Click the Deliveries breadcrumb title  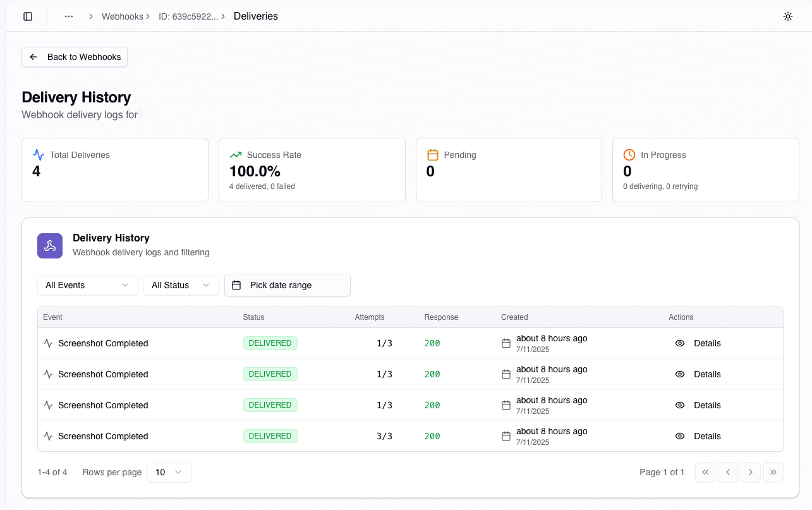[x=256, y=16]
